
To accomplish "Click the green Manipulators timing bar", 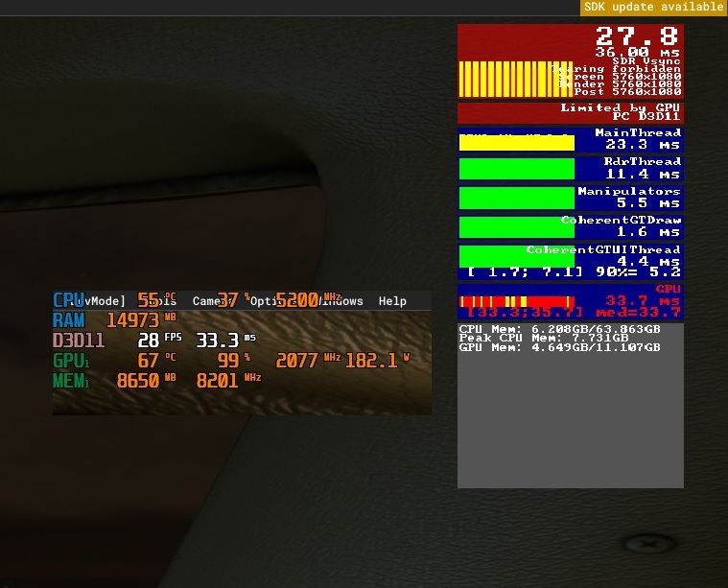I will coord(517,198).
